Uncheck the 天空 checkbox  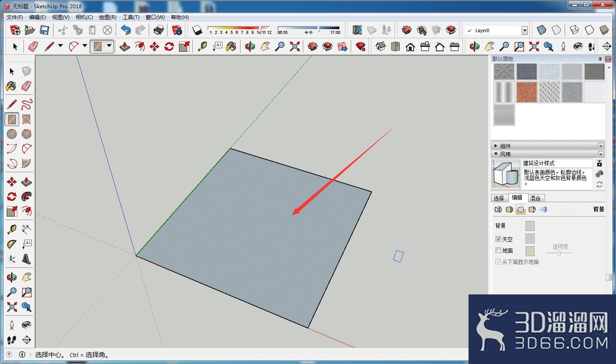(x=499, y=239)
